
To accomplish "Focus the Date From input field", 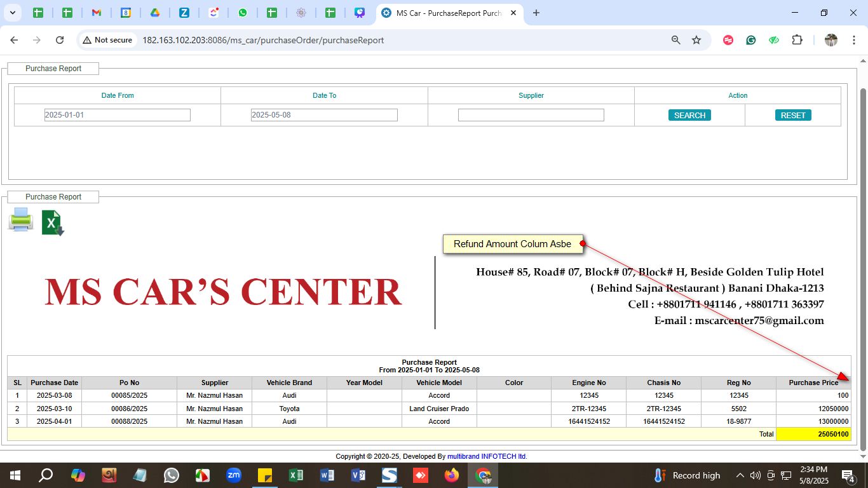I will (118, 115).
